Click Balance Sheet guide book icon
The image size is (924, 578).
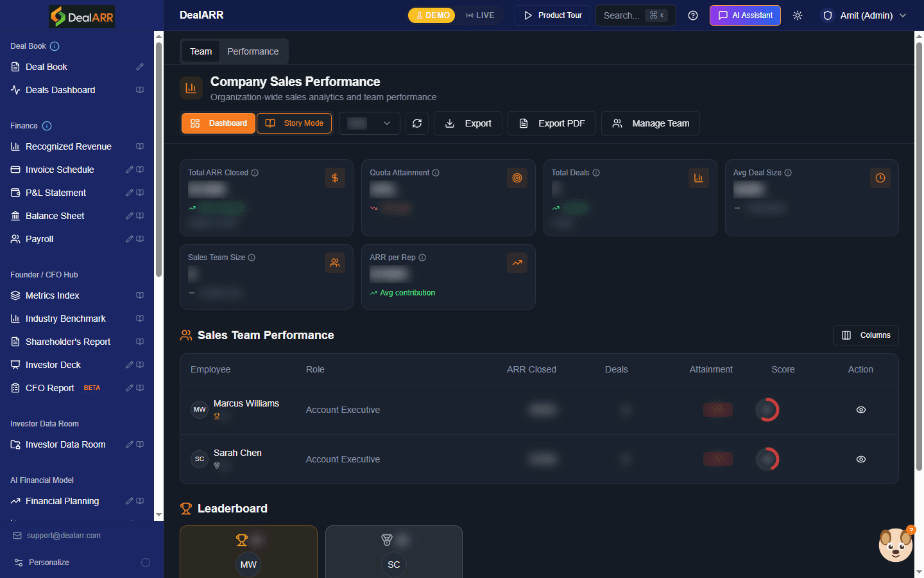140,216
